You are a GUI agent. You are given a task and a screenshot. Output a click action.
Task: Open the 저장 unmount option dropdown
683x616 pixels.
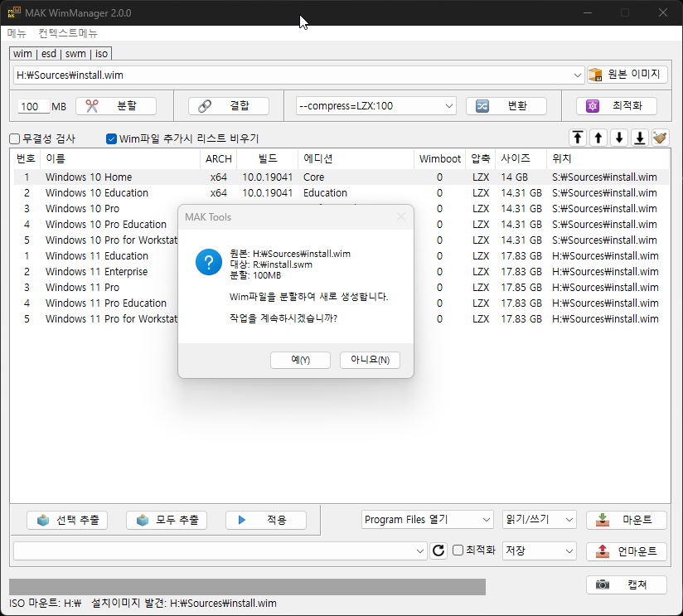(569, 551)
